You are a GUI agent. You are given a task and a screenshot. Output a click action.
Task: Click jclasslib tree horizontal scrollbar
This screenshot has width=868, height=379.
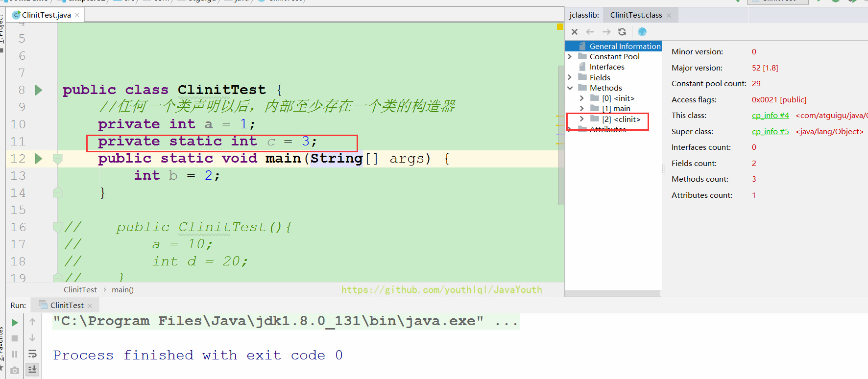pyautogui.click(x=613, y=293)
